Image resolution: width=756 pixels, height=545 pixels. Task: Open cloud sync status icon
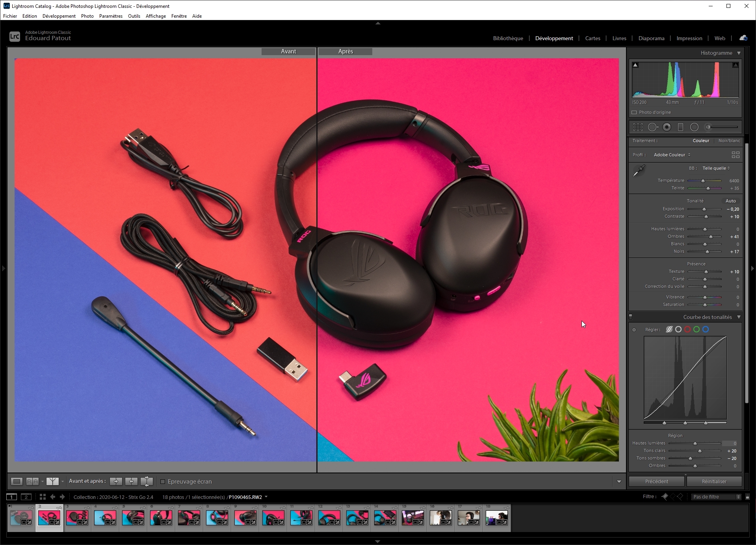pos(743,38)
